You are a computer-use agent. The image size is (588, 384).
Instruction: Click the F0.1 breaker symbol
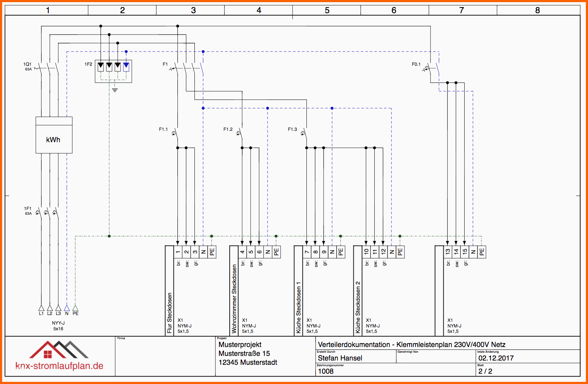(431, 68)
